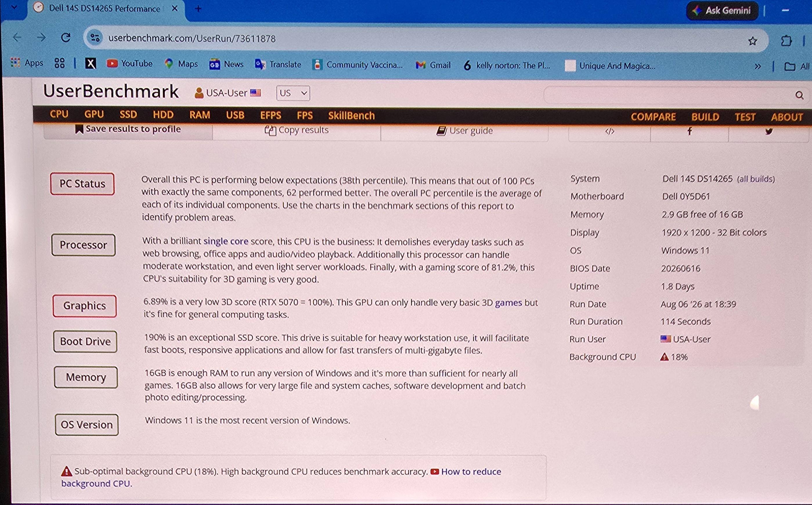Open tab search dropdown arrow
812x505 pixels.
[x=14, y=7]
